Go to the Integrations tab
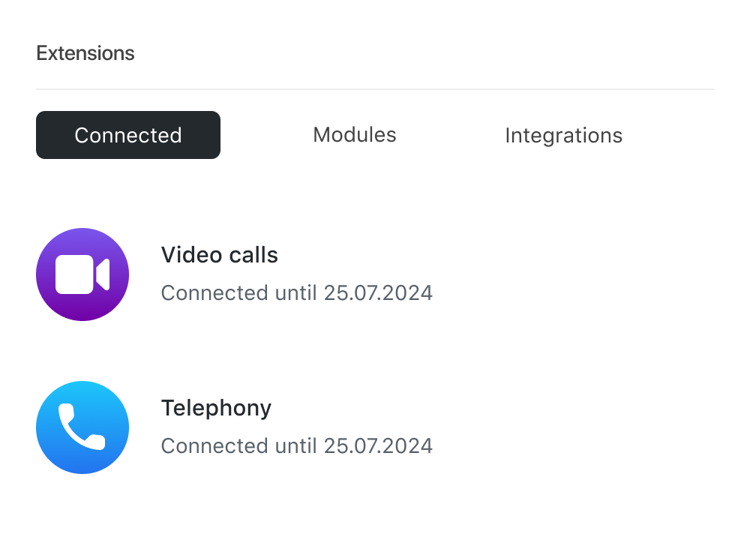The image size is (756, 537). 563,136
